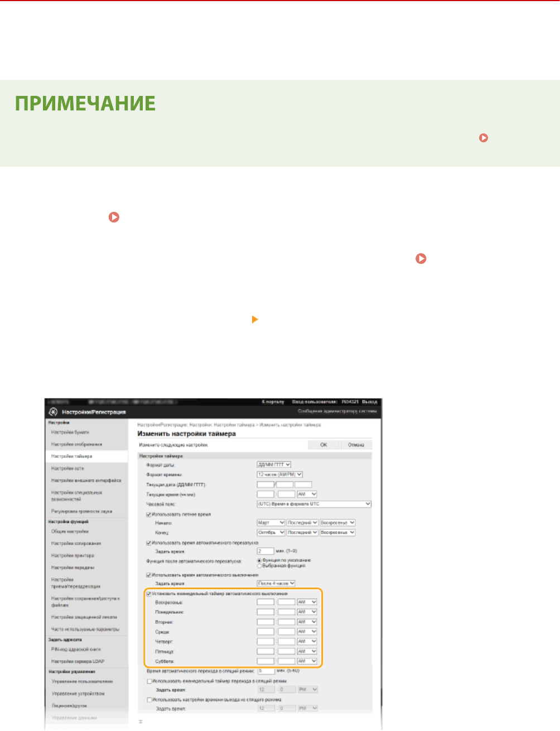Click the current time hour input field
This screenshot has height=731, width=560.
[265, 494]
